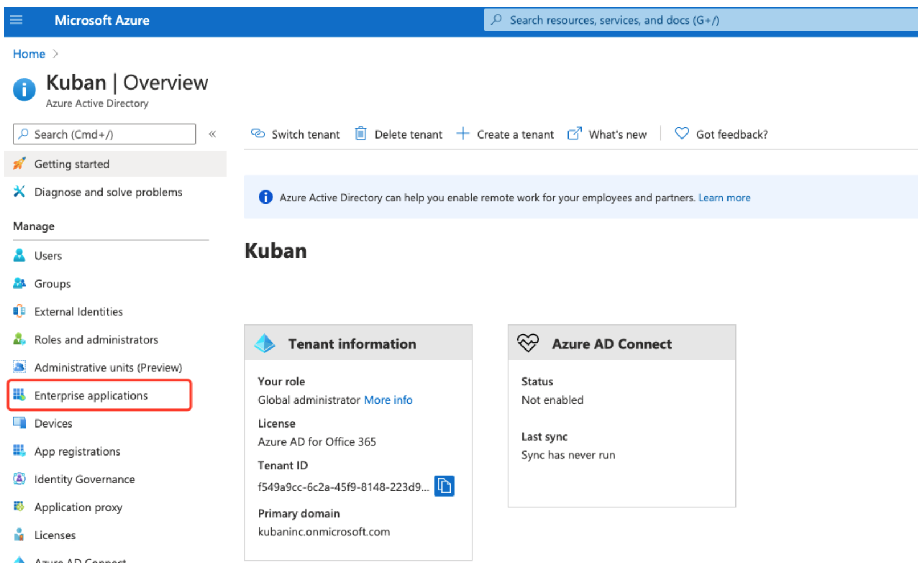Click Create a tenant button

(x=505, y=134)
